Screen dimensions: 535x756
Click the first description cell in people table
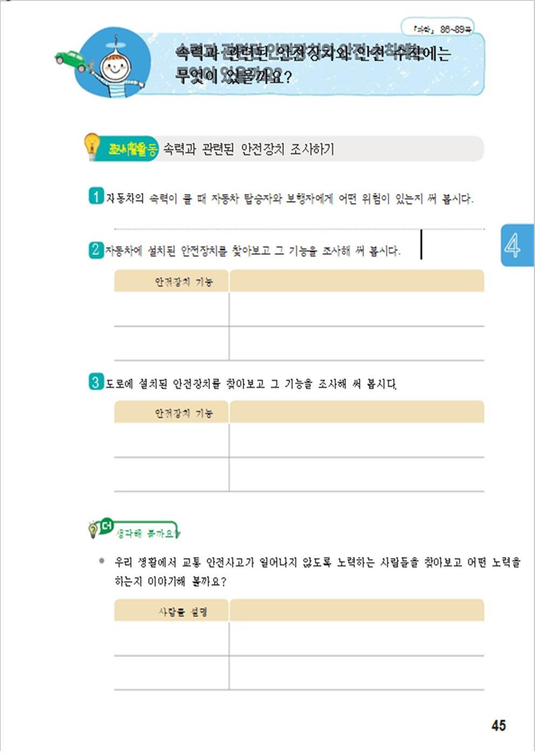tap(356, 639)
